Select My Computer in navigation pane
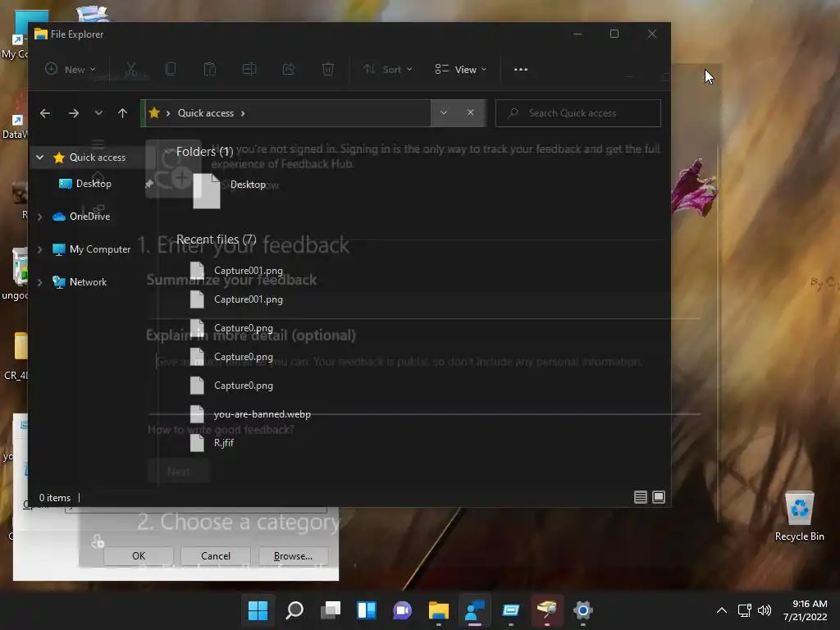 [x=99, y=249]
